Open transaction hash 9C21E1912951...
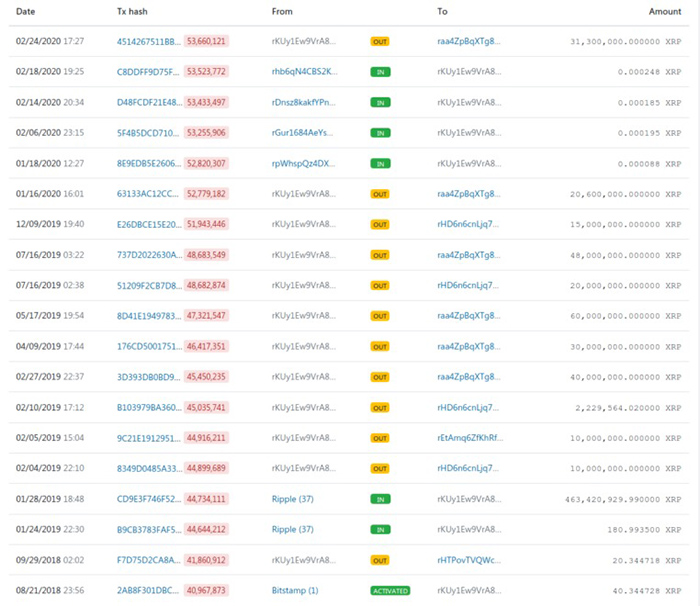The width and height of the screenshot is (700, 606). point(149,438)
